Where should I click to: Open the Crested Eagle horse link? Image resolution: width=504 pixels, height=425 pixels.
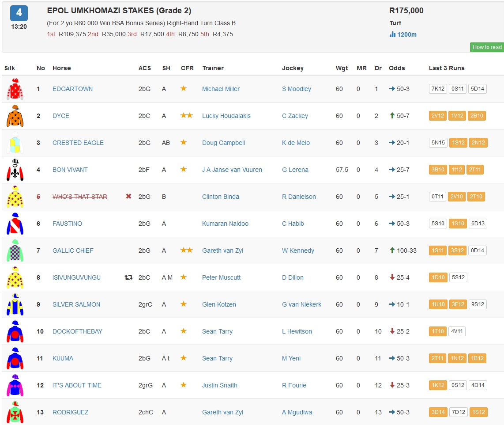[x=78, y=143]
